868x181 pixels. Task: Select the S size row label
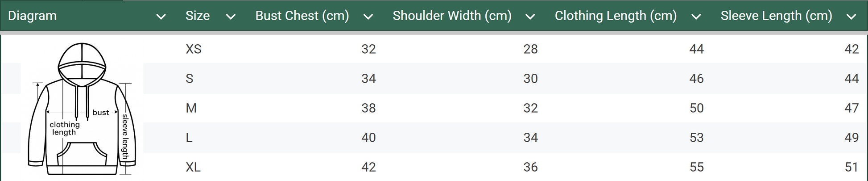(190, 78)
